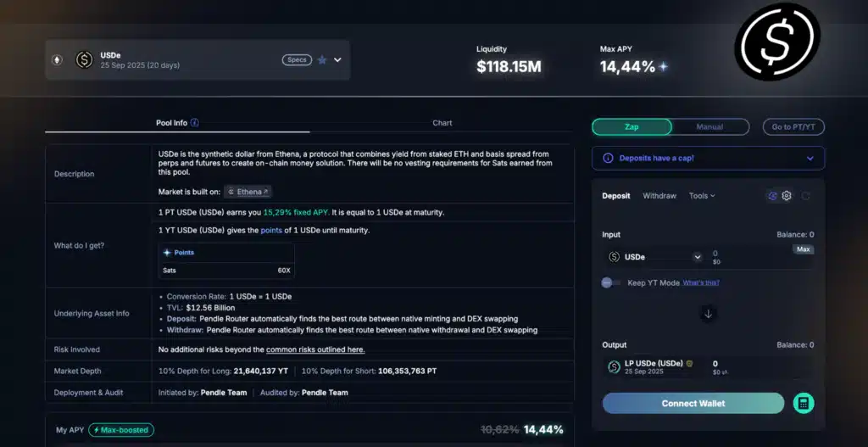The image size is (868, 447).
Task: Open the Withdraw tab
Action: click(659, 196)
